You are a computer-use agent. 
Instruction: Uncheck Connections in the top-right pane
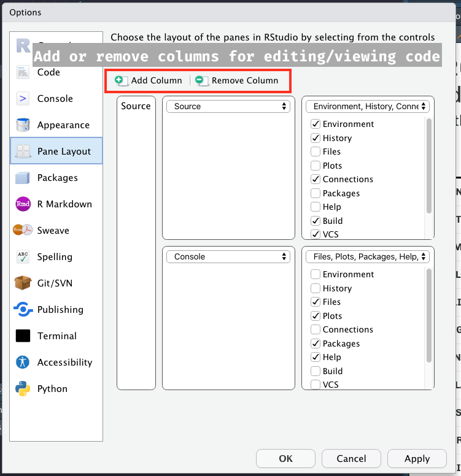[x=316, y=179]
